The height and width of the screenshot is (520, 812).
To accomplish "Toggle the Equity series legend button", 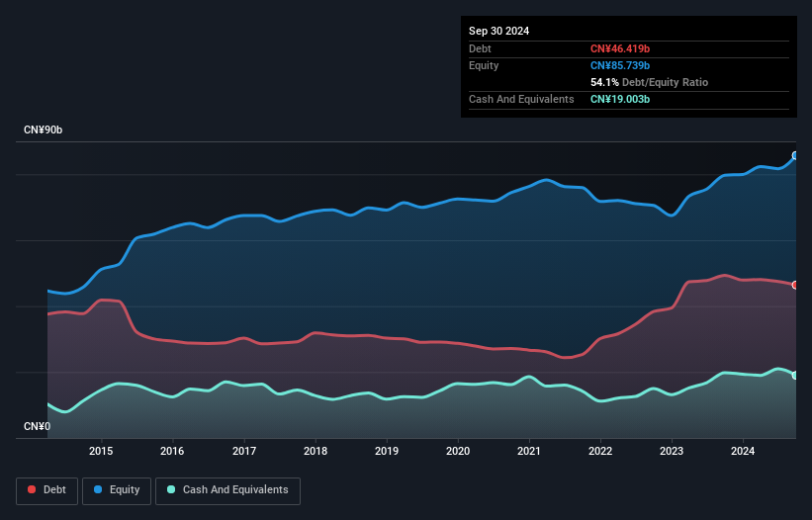I will coord(117,490).
